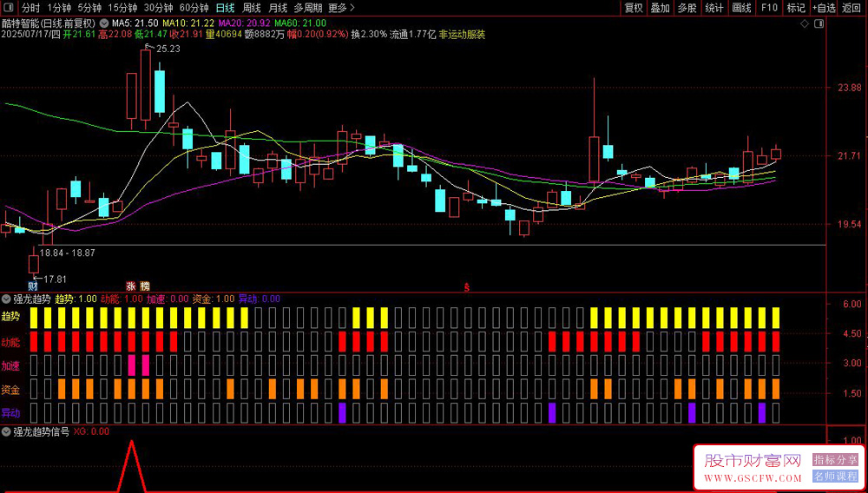Open indicator settings beside 酷特智能 title
Image resolution: width=868 pixels, height=493 pixels.
[103, 23]
